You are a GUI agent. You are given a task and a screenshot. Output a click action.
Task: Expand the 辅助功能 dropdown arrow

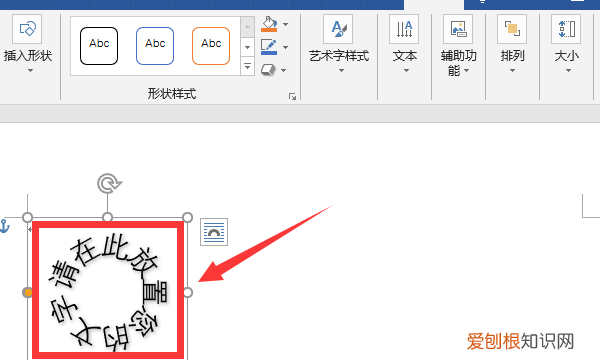coord(466,71)
